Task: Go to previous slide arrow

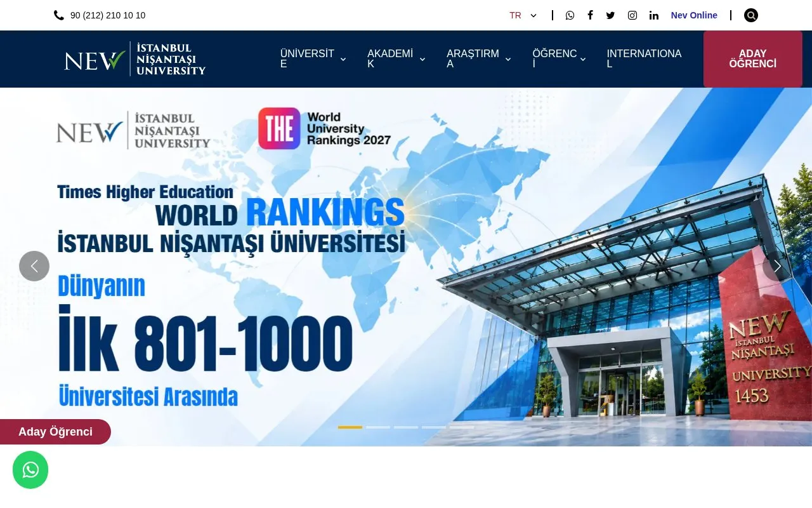Action: tap(34, 266)
